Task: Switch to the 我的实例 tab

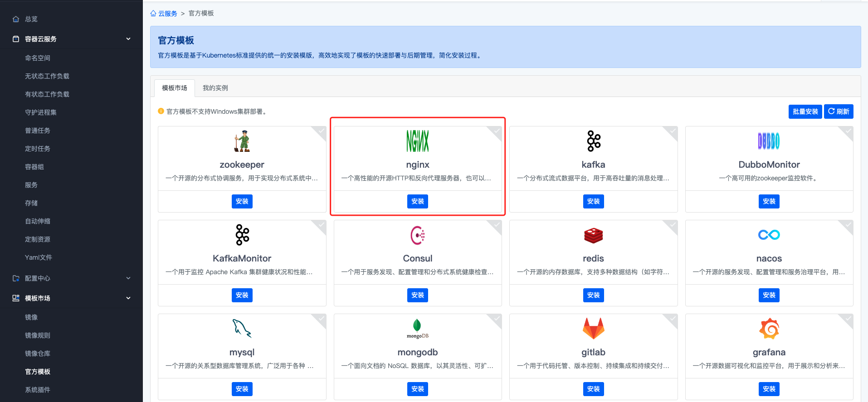Action: tap(215, 88)
